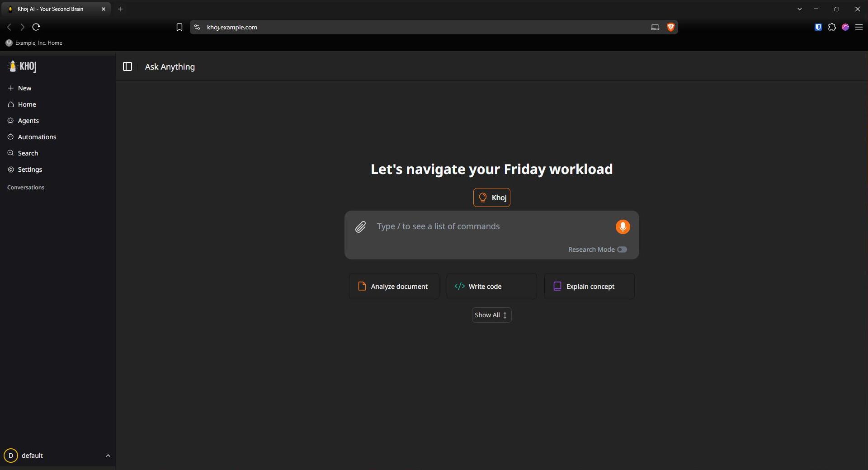868x470 pixels.
Task: Click the Khoj logo in the sidebar
Action: coord(22,66)
